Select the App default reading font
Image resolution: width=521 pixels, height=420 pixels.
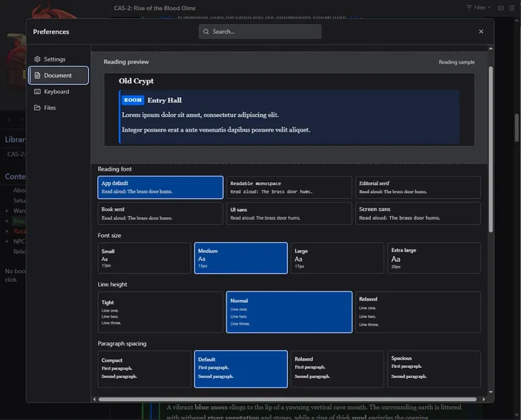tap(160, 187)
